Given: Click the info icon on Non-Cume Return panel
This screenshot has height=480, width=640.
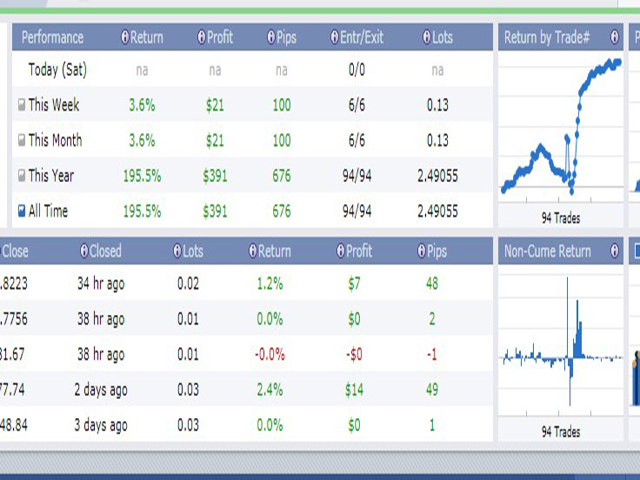Looking at the screenshot, I should pos(614,251).
